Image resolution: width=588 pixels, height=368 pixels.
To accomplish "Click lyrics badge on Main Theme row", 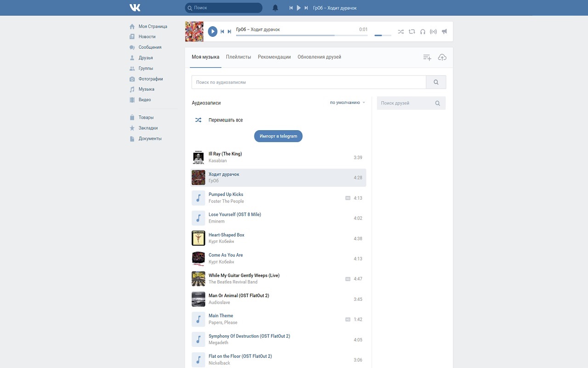I will tap(348, 319).
